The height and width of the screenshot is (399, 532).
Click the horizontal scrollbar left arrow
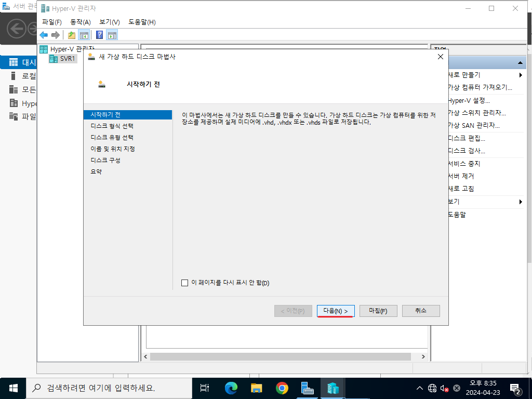coord(145,356)
